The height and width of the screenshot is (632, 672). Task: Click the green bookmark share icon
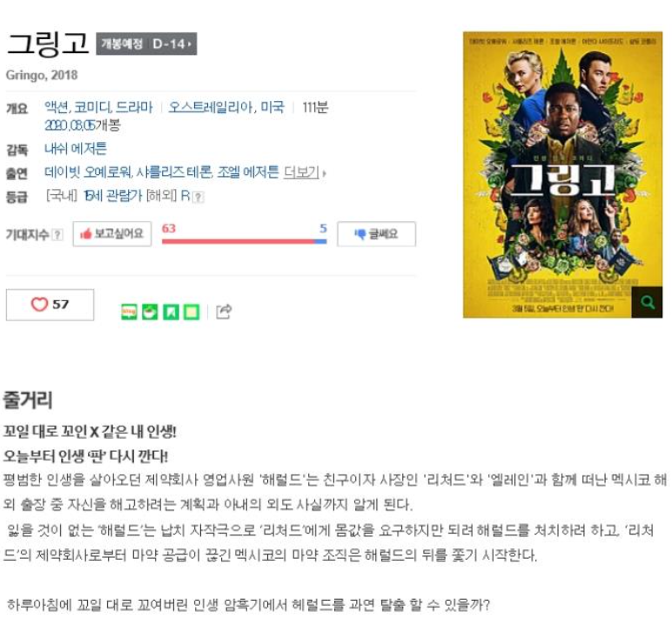click(x=171, y=312)
